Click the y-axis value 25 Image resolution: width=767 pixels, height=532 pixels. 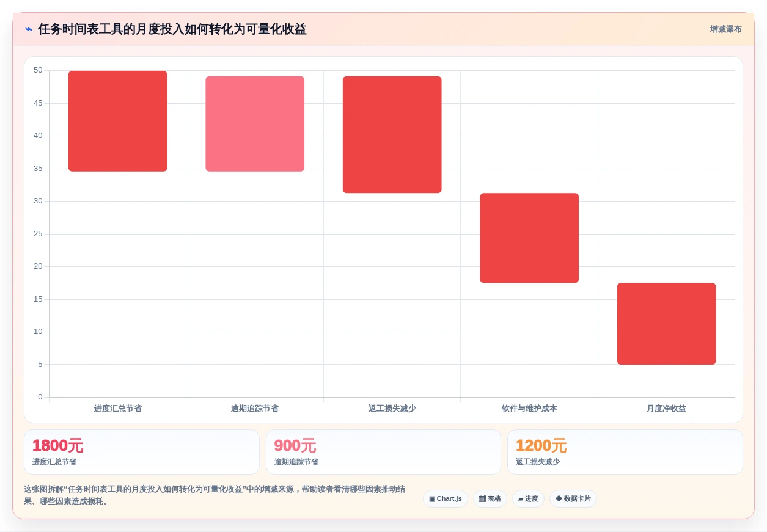38,234
